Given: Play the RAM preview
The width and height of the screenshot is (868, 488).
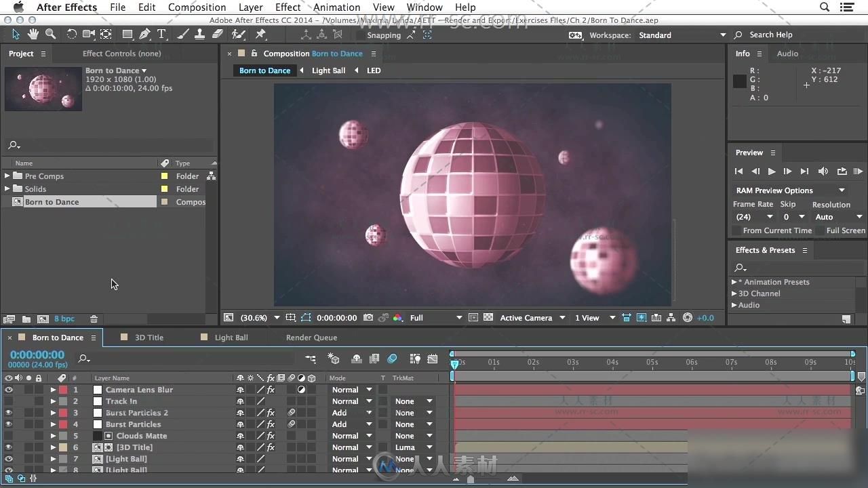Looking at the screenshot, I should point(858,171).
